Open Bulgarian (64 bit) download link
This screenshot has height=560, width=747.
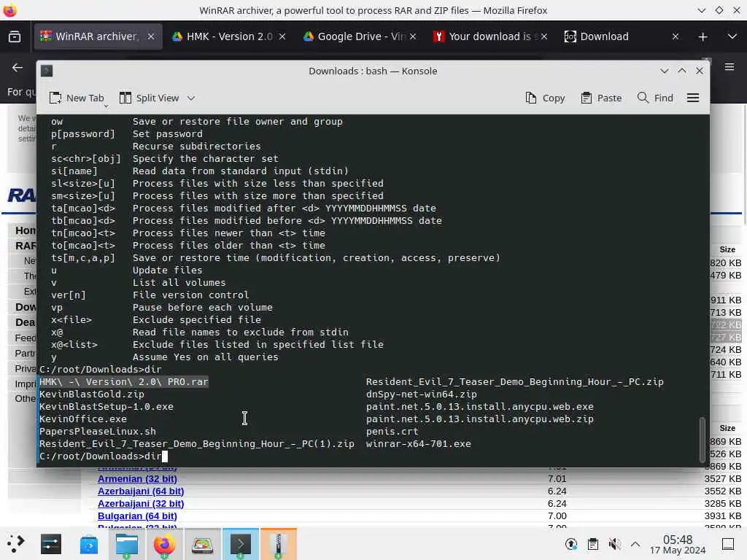coord(137,516)
